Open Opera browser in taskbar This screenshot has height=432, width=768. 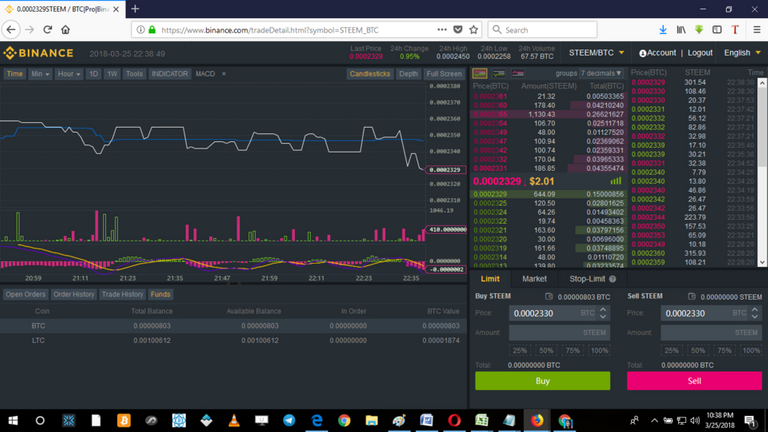pos(454,420)
